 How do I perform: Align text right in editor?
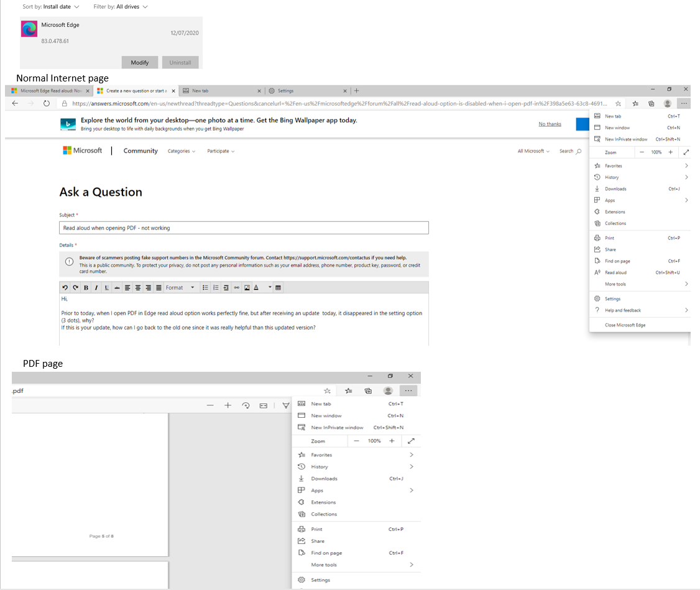pyautogui.click(x=148, y=287)
